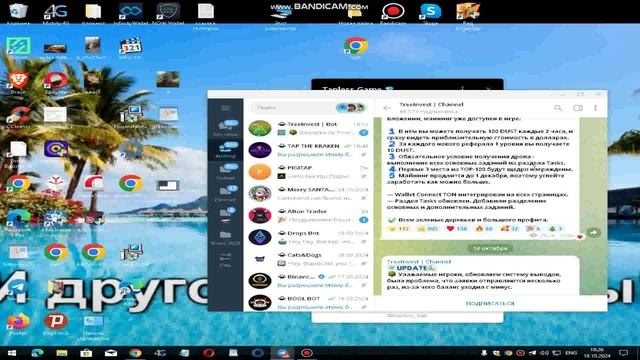Open Brave browser desktop icon
Screen dimensions: 640x360
click(x=18, y=82)
